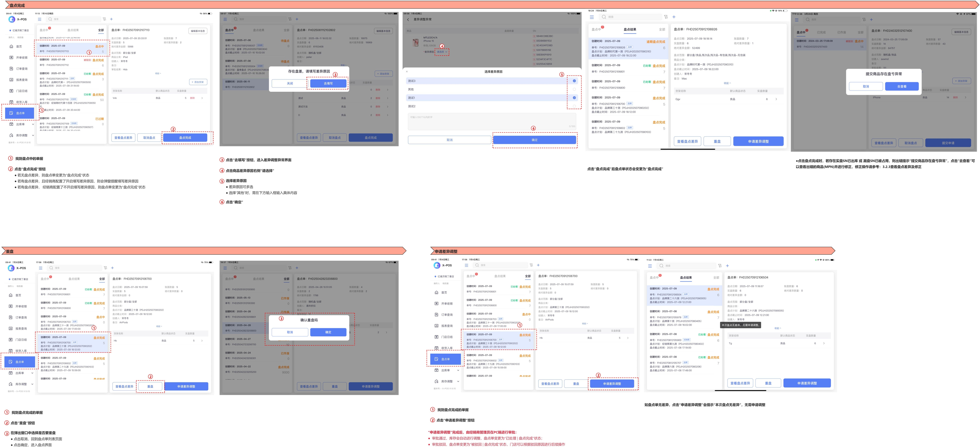Click the iPhone 15 product thumbnail

(x=416, y=43)
